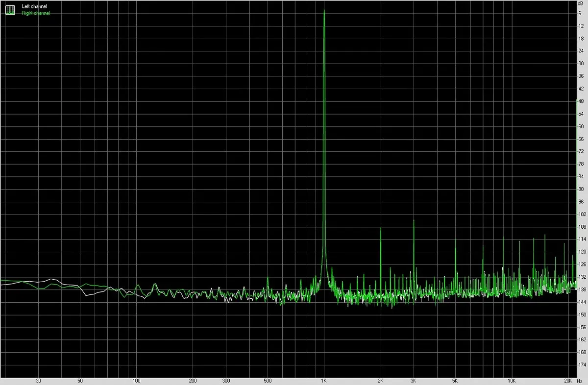Click the "10K" frequency axis label
The width and height of the screenshot is (588, 385).
coord(512,381)
